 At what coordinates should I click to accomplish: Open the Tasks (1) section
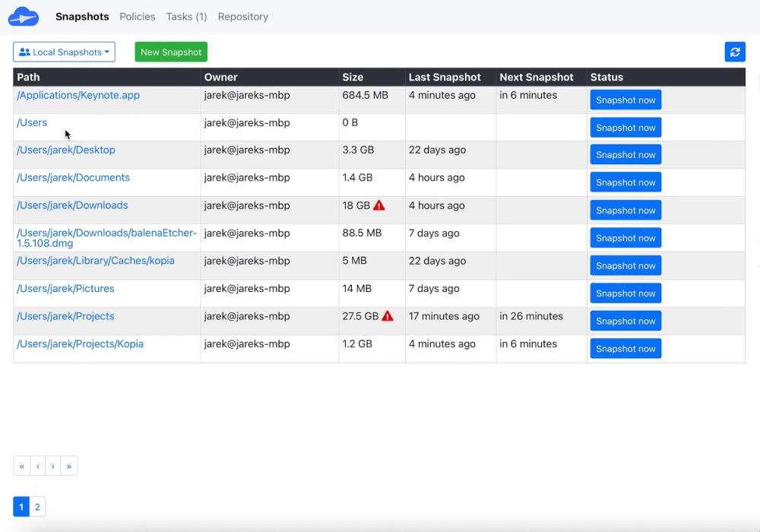pos(186,16)
